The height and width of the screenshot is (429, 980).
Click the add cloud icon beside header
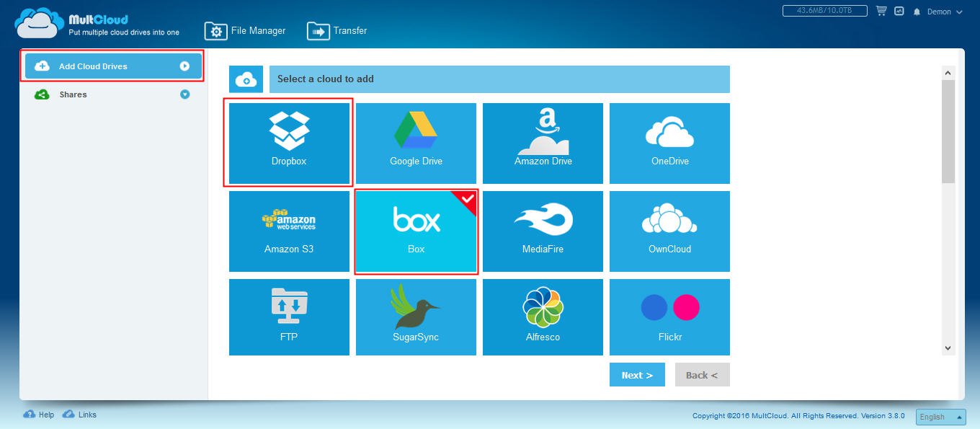[x=246, y=79]
